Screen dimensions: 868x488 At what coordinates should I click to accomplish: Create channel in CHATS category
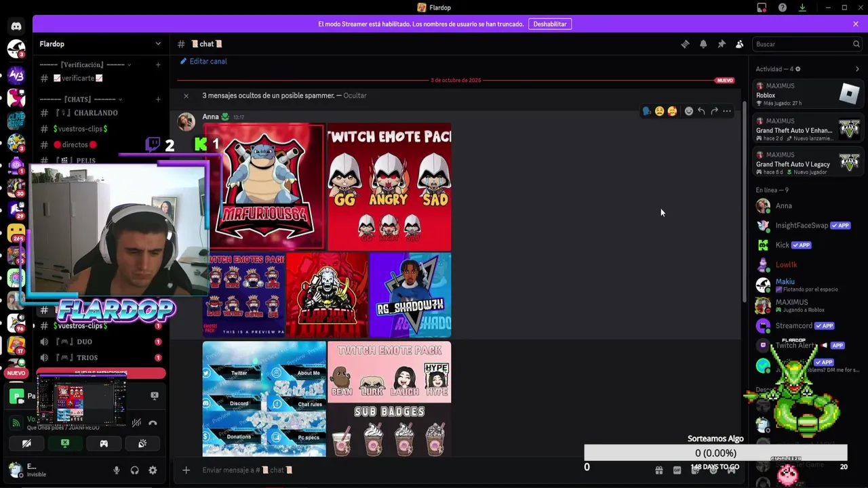tap(158, 100)
